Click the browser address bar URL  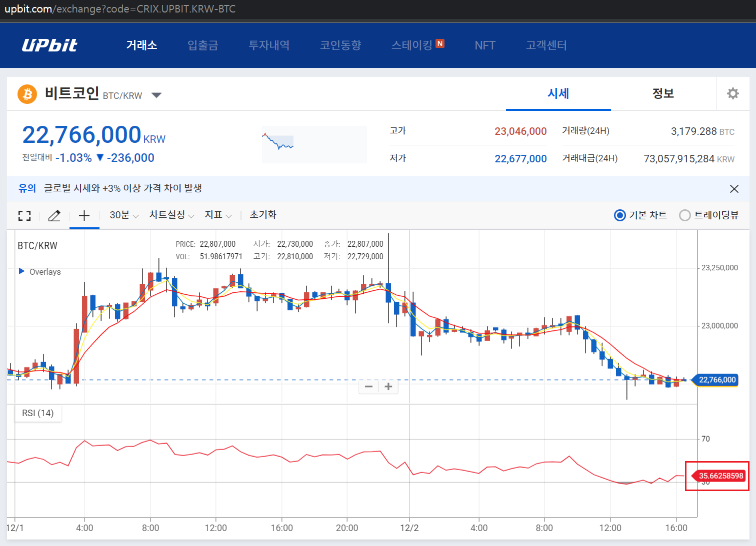tap(120, 9)
